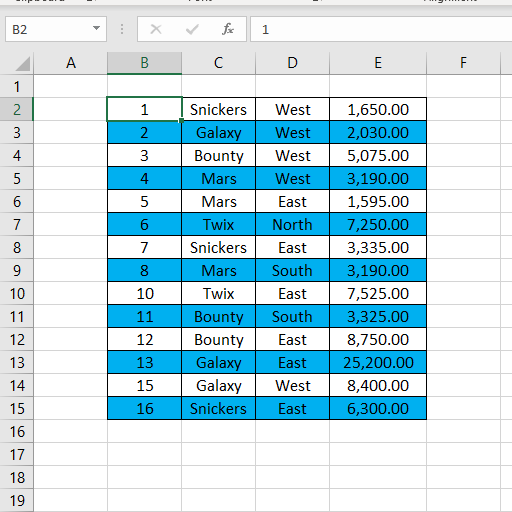
Task: Click the South cell in row 9
Action: pyautogui.click(x=292, y=270)
